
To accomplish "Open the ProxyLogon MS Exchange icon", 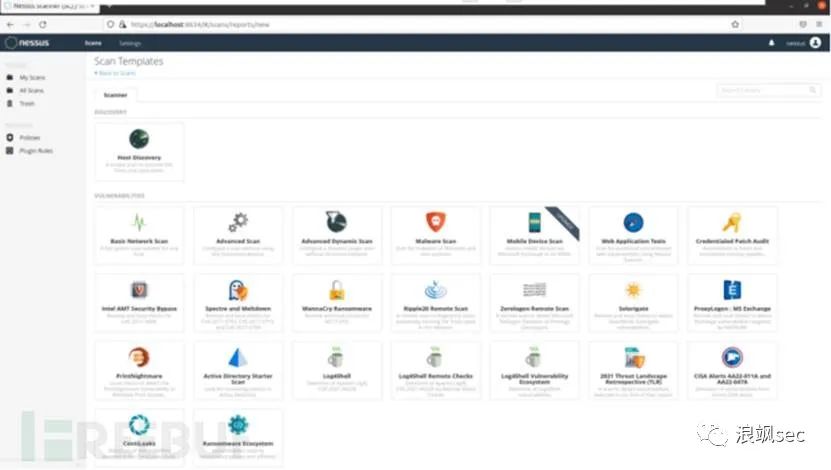I will 732,290.
